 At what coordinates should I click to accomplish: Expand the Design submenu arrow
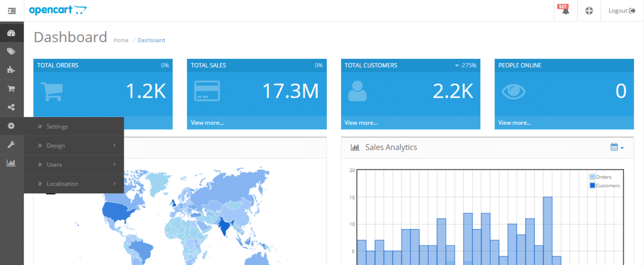click(x=114, y=145)
